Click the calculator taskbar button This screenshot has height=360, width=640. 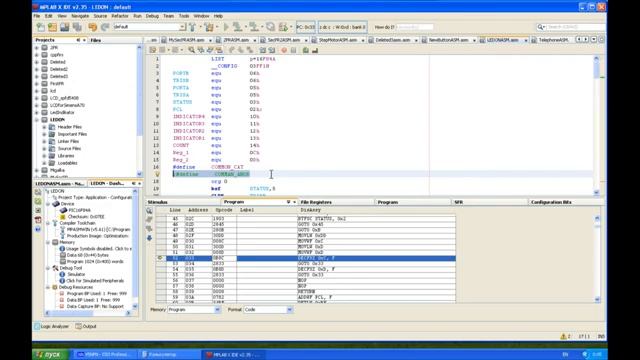169,355
